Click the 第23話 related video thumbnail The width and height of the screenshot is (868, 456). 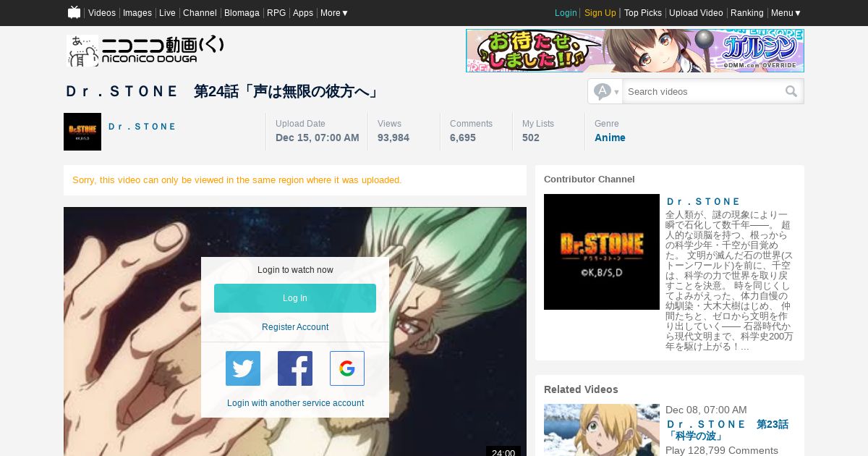[602, 430]
